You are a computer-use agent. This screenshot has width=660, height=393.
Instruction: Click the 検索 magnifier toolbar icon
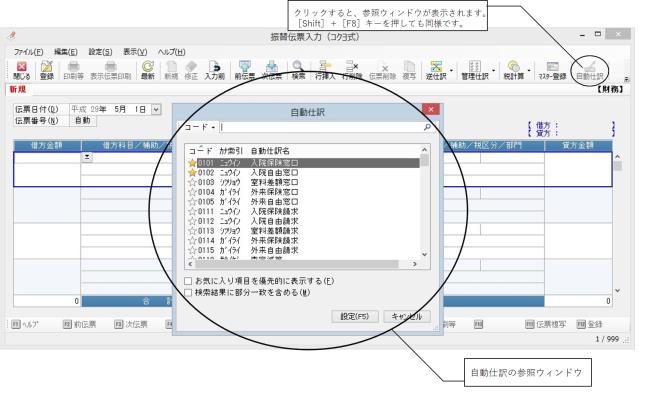(x=298, y=70)
